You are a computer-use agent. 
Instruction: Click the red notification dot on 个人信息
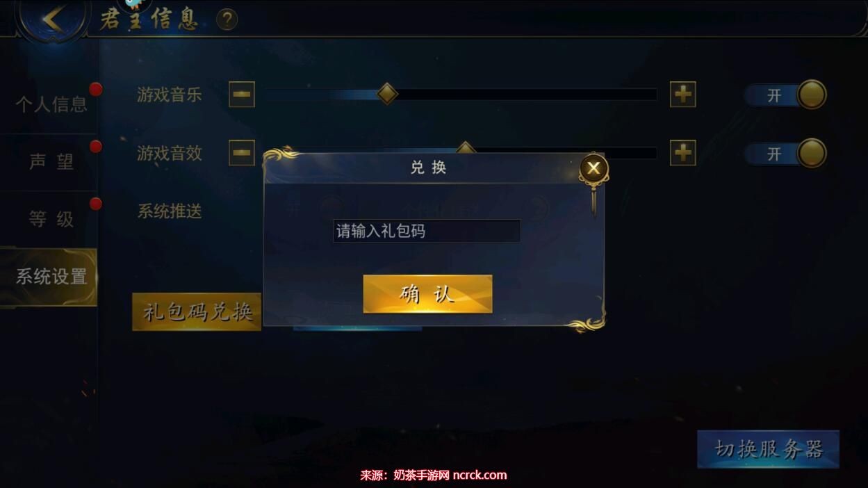pos(96,89)
